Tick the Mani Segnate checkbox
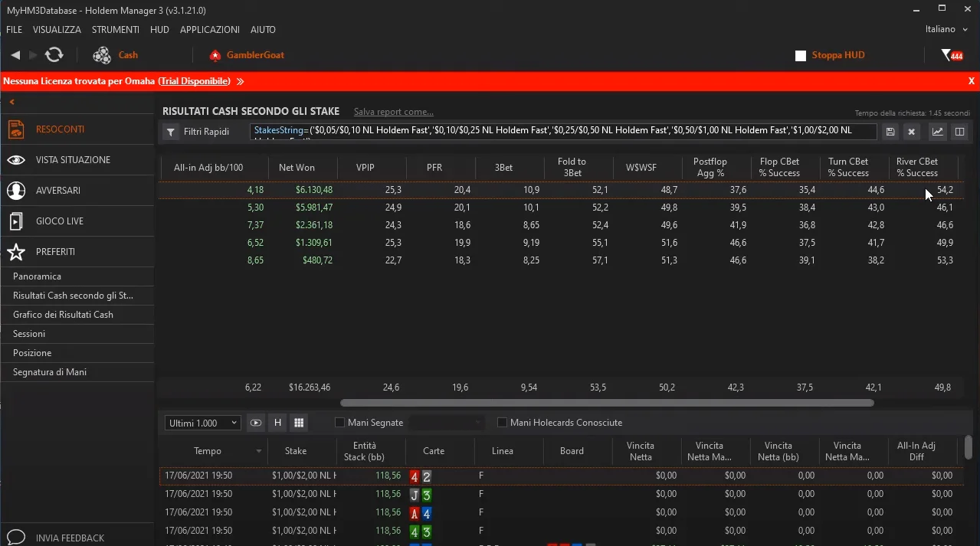This screenshot has height=546, width=980. (x=340, y=423)
